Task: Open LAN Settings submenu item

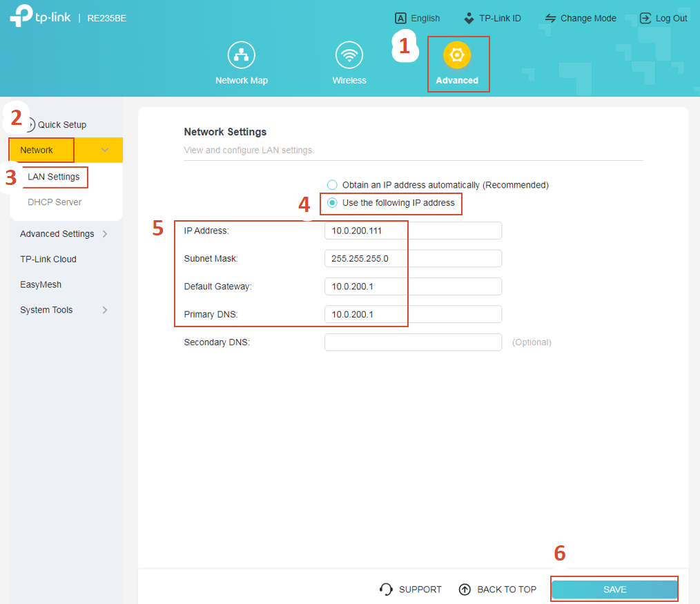Action: [54, 177]
